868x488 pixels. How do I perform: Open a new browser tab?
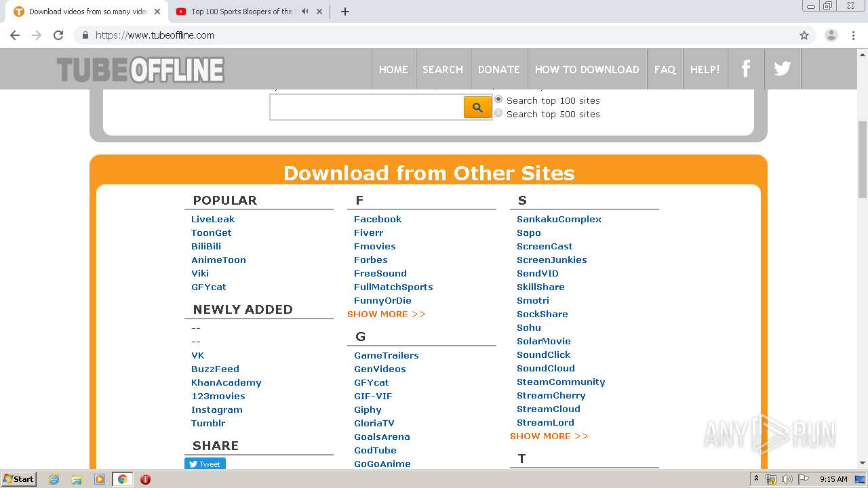(344, 12)
